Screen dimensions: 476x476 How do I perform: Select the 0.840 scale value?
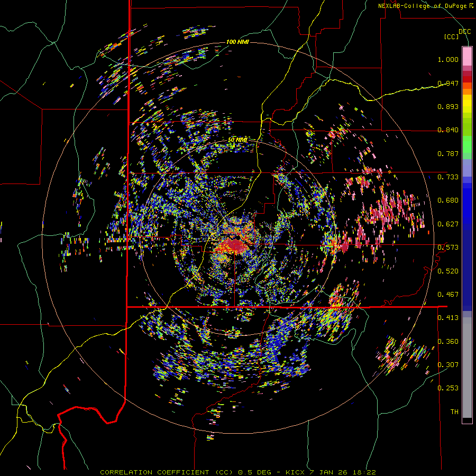448,130
